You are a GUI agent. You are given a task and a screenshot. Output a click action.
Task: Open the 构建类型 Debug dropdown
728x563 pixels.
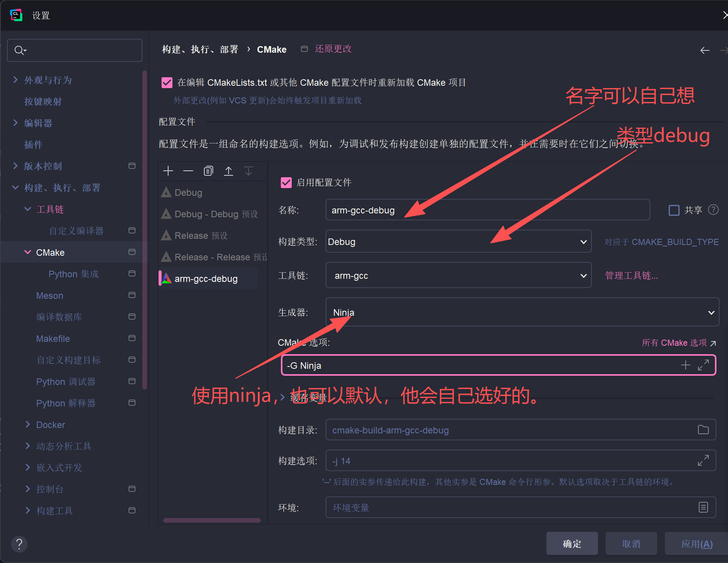(x=458, y=242)
